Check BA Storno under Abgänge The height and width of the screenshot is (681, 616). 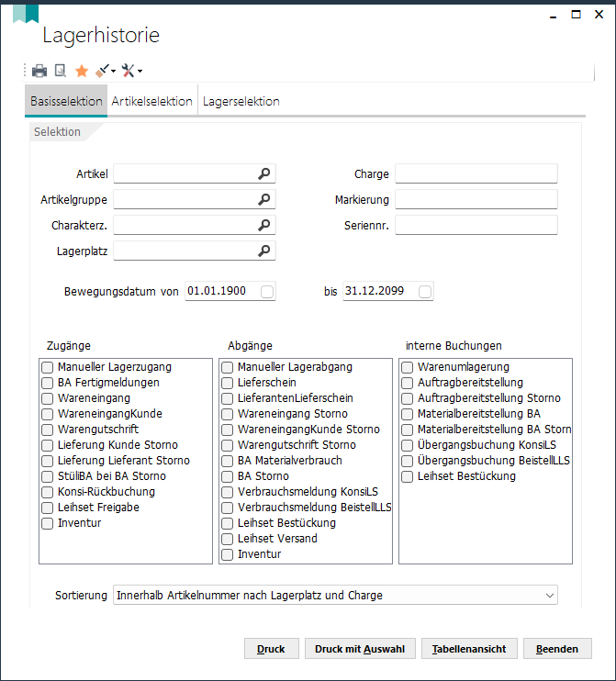(227, 476)
